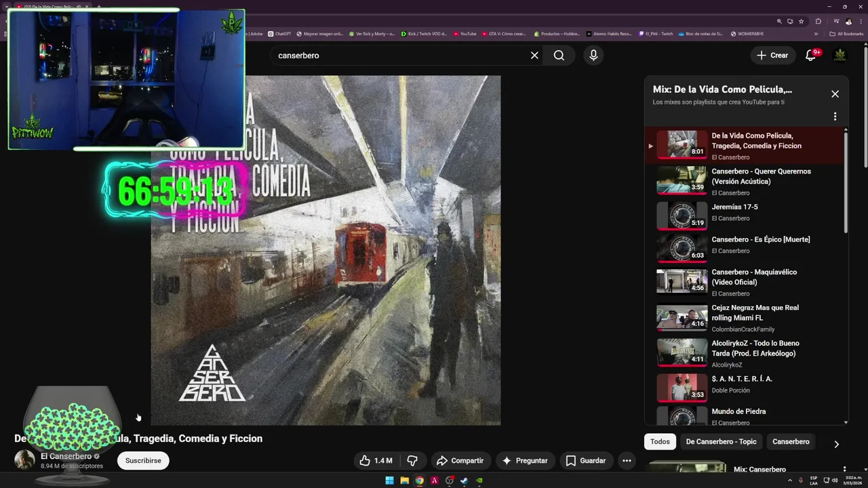Open File Explorer from the taskbar
This screenshot has height=488, width=868.
(x=404, y=481)
